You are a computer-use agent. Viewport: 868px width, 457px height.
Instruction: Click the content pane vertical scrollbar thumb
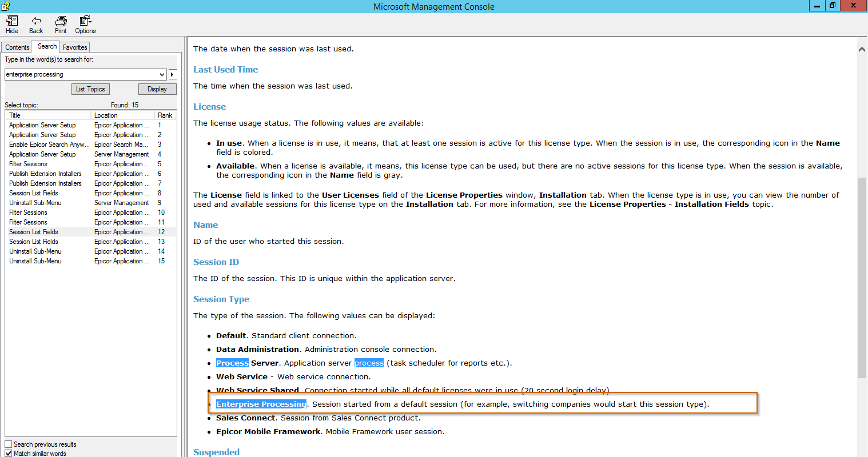pyautogui.click(x=862, y=278)
